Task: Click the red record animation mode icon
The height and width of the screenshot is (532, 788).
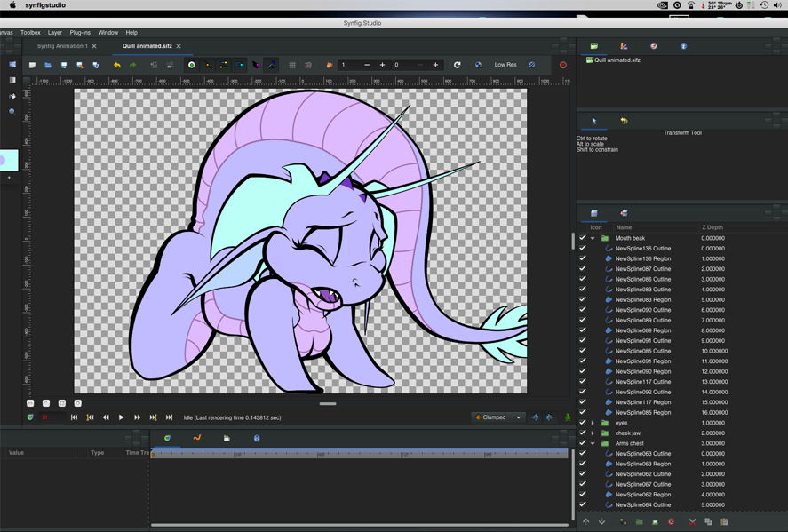Action: (563, 65)
